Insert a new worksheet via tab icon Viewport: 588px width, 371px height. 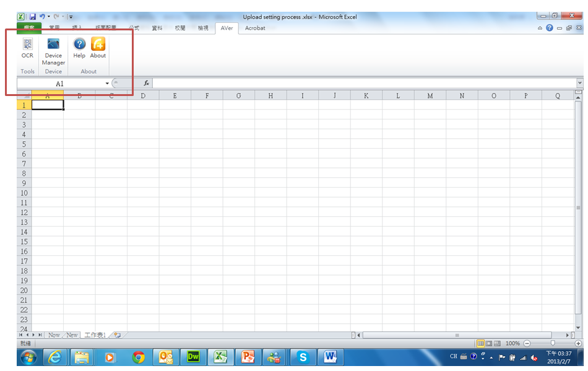click(x=118, y=335)
